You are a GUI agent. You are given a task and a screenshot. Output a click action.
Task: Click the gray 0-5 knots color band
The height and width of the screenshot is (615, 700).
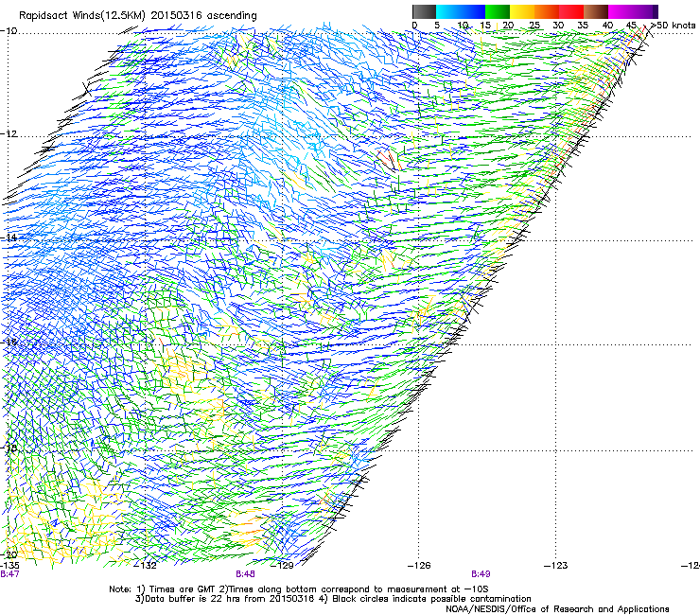424,11
